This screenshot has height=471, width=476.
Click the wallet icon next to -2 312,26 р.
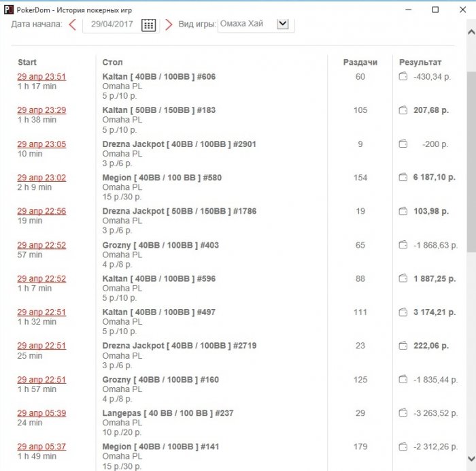[403, 446]
